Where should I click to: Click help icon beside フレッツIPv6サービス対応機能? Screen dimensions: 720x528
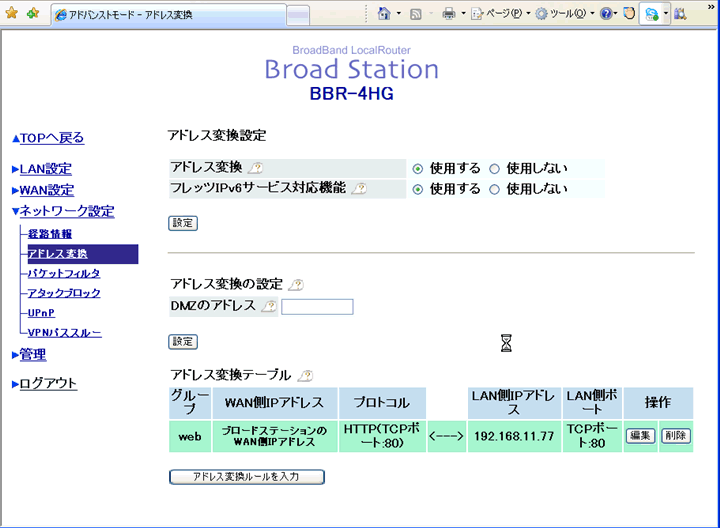(x=359, y=188)
